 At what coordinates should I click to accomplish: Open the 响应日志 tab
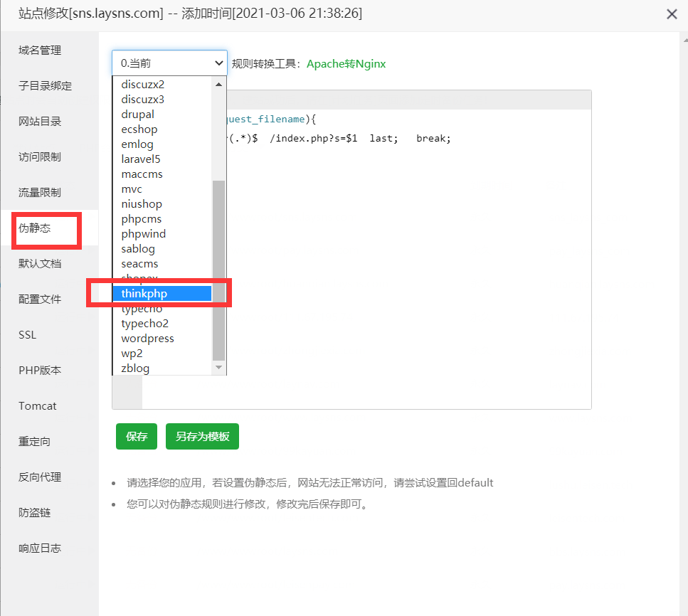point(40,548)
